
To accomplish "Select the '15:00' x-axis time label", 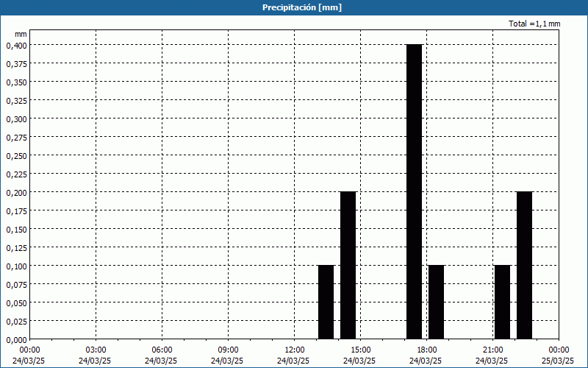I will tap(360, 350).
